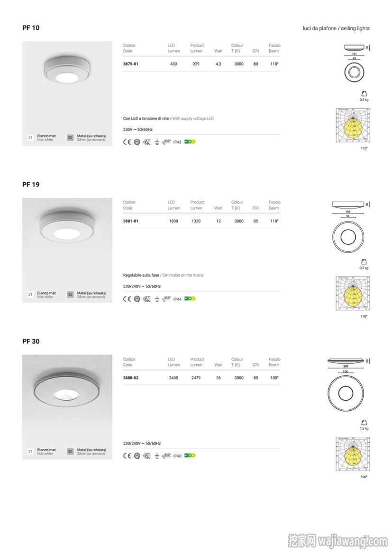Click the PF 10 polar light distribution diagram
392x555 pixels.
click(x=352, y=125)
